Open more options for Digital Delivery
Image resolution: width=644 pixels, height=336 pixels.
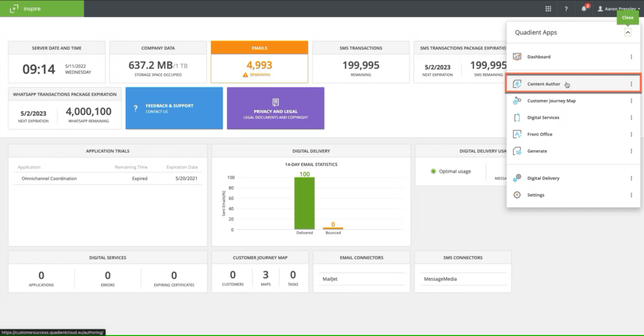[x=631, y=178]
